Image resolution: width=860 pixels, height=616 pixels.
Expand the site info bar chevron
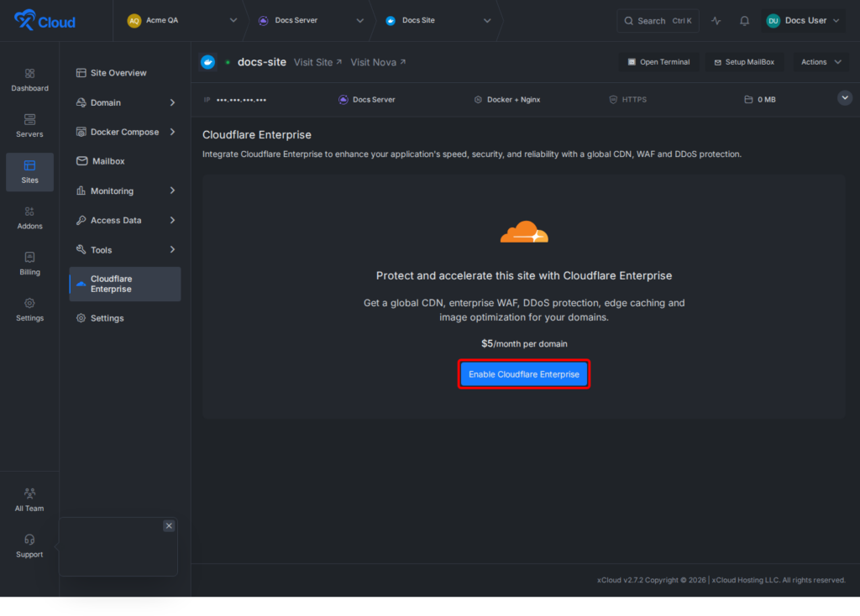coord(845,98)
